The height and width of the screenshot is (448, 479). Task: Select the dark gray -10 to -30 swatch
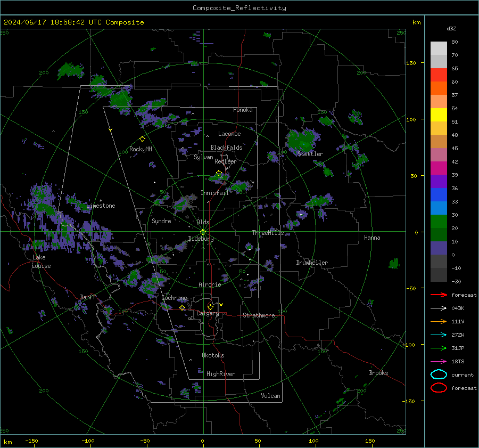(439, 274)
